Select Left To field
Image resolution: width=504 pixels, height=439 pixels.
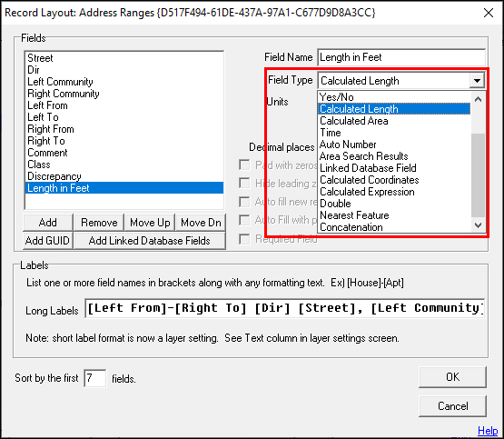[124, 117]
